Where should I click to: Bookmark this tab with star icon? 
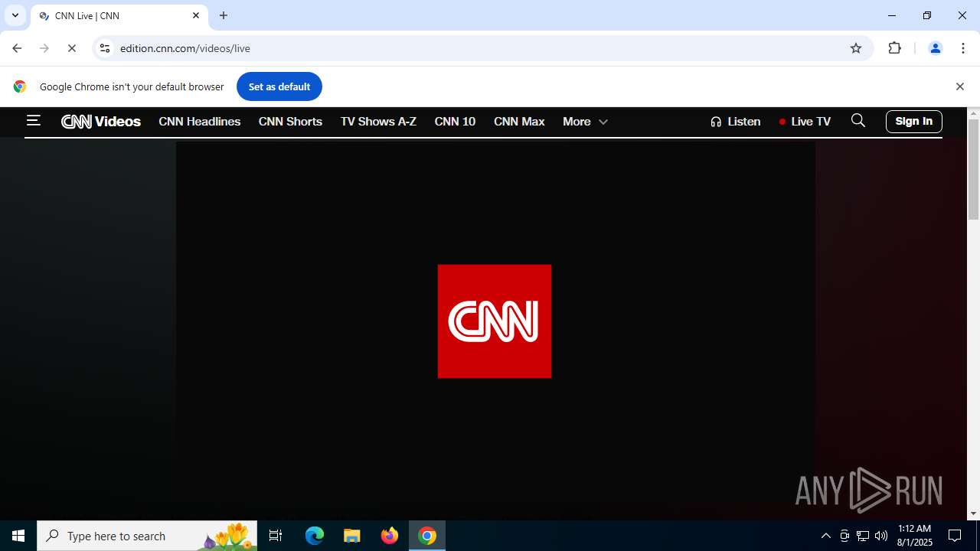pos(856,48)
